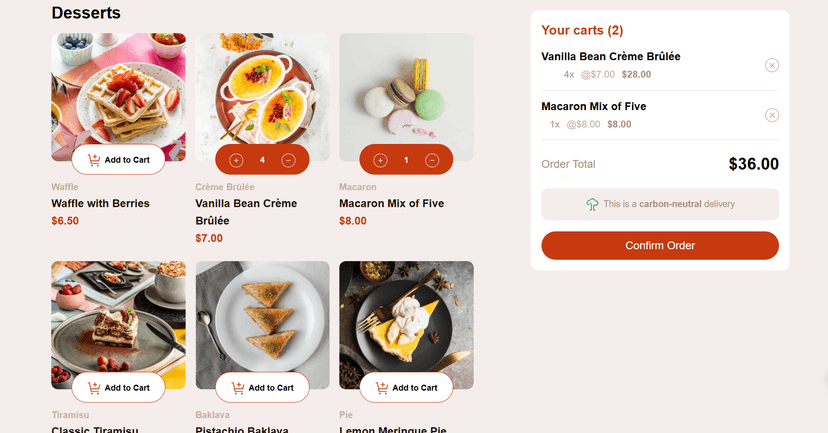
Task: Click the cart icon on Waffle button
Action: click(94, 160)
